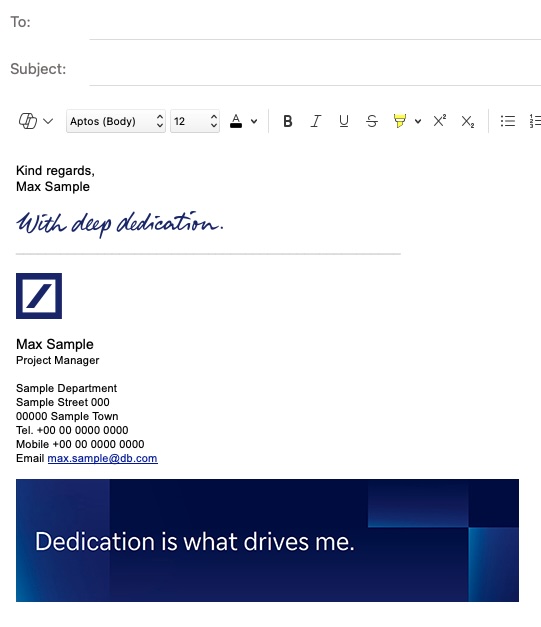
Task: Open the font size 12 combo box
Action: point(195,121)
